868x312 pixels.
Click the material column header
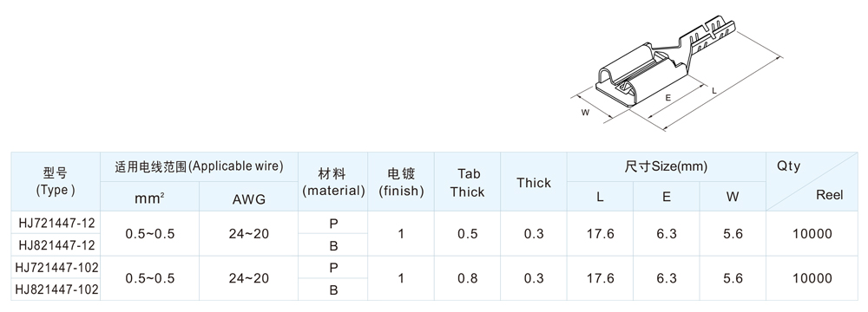point(333,182)
